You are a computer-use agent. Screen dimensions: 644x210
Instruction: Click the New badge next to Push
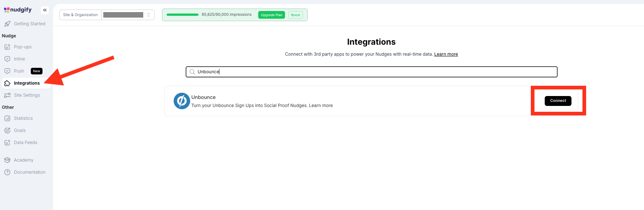click(37, 71)
